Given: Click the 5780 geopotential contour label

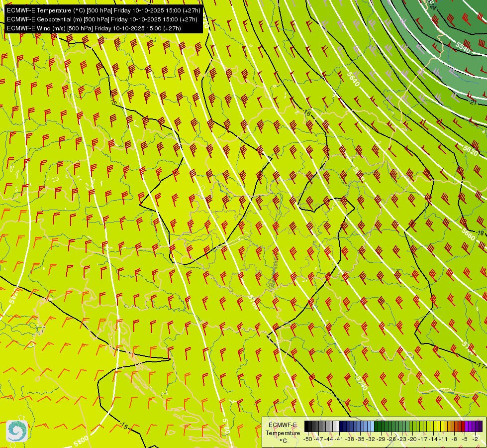Looking at the screenshot, I should [226, 426].
